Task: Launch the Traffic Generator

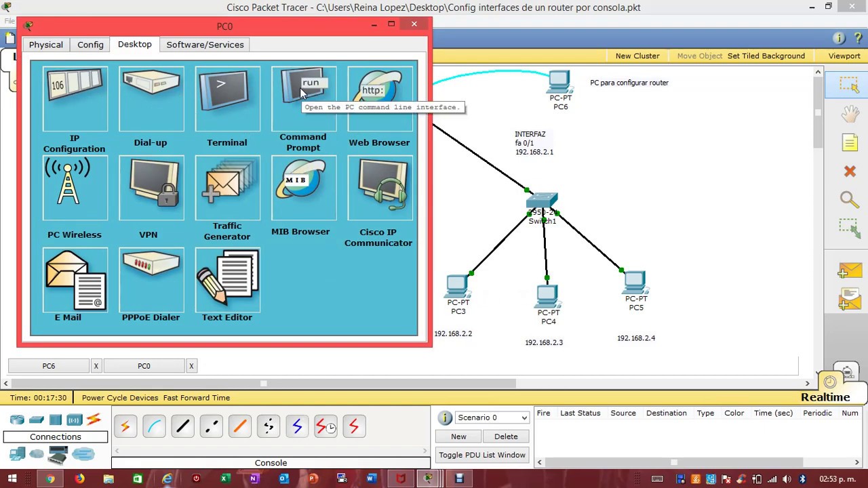Action: click(227, 188)
